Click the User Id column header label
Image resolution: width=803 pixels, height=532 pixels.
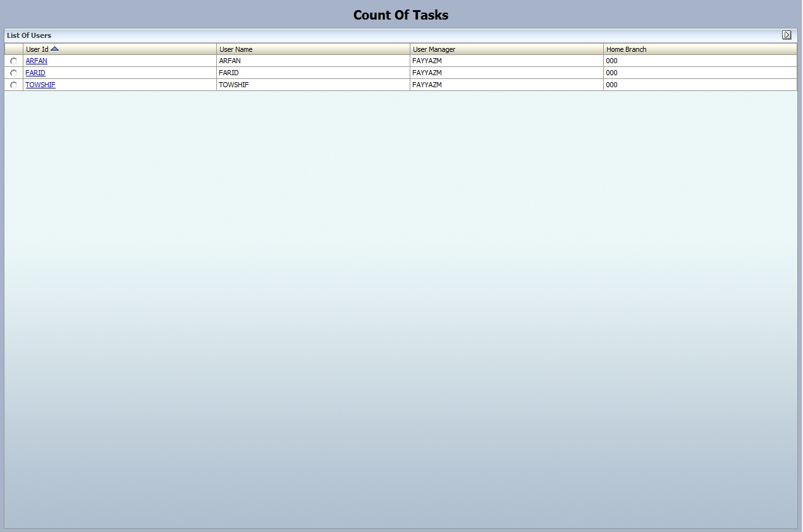pyautogui.click(x=37, y=49)
